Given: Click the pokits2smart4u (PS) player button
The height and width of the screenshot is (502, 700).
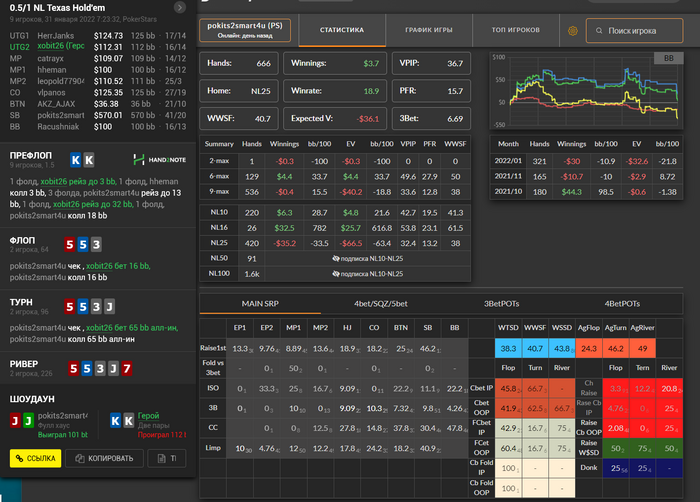Looking at the screenshot, I should (245, 30).
